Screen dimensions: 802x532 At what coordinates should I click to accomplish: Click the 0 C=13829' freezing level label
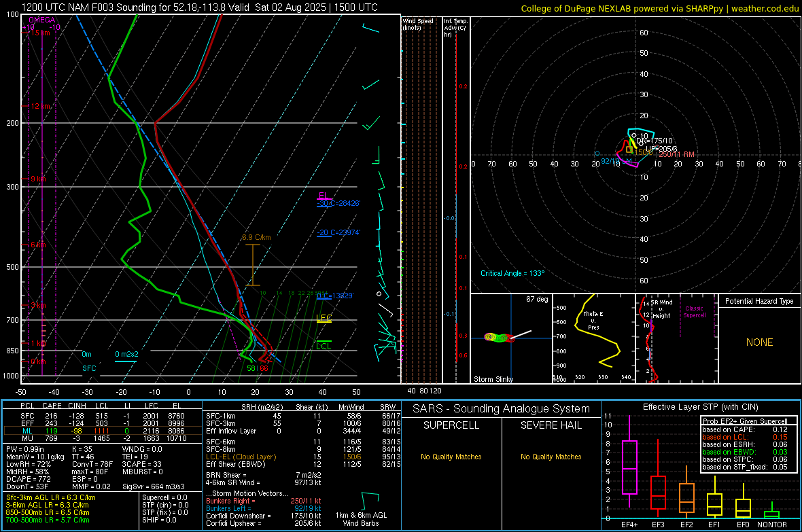335,296
